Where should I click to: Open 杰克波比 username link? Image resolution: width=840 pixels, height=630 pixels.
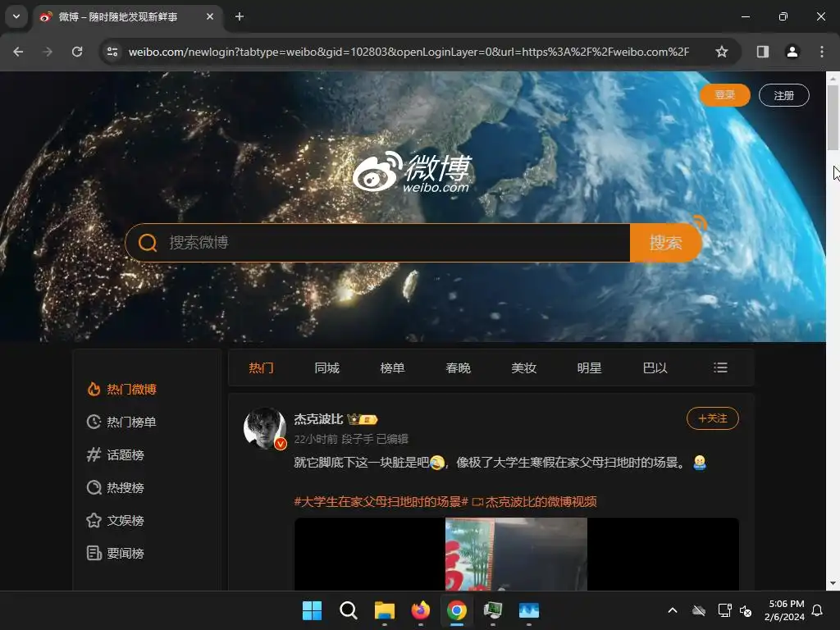point(318,419)
